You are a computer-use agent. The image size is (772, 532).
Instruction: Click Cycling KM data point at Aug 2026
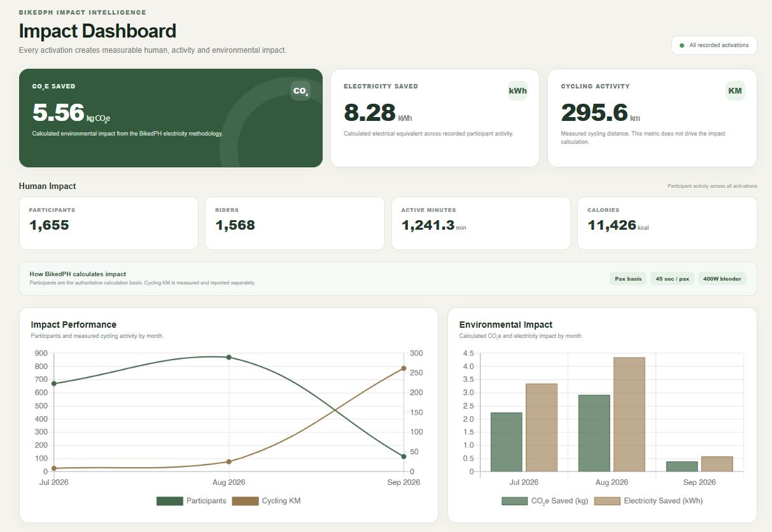[x=228, y=461]
